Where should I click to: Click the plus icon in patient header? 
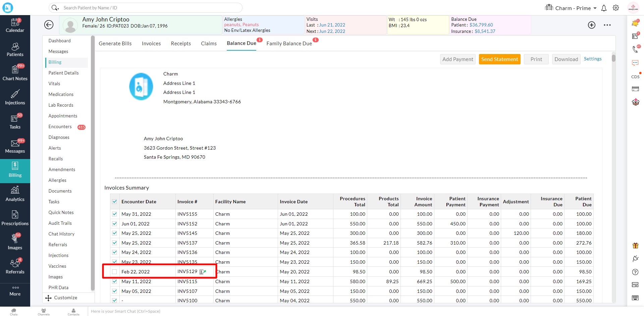591,25
